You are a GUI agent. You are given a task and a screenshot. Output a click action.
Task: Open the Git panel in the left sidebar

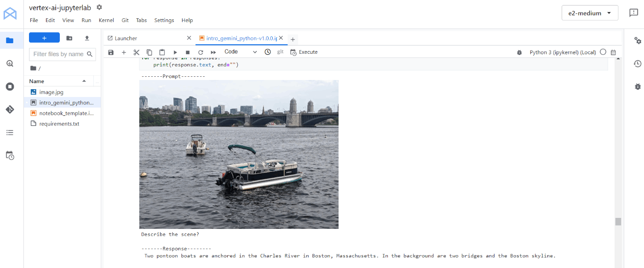[10, 109]
